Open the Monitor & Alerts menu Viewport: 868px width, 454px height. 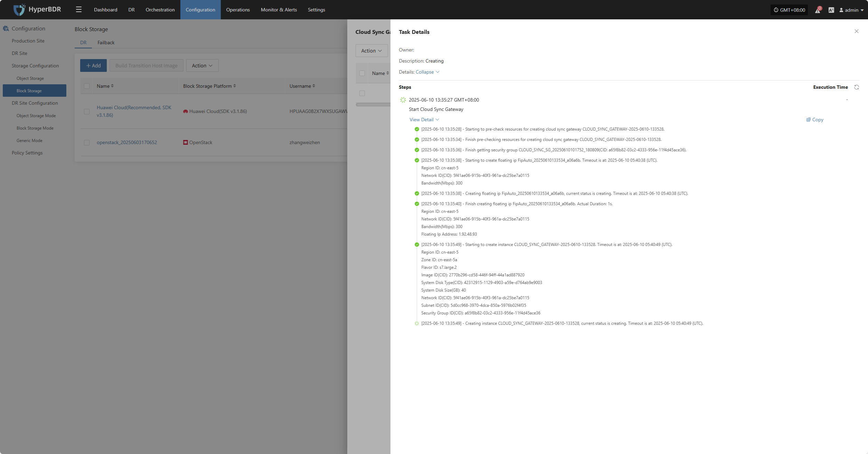pyautogui.click(x=279, y=10)
